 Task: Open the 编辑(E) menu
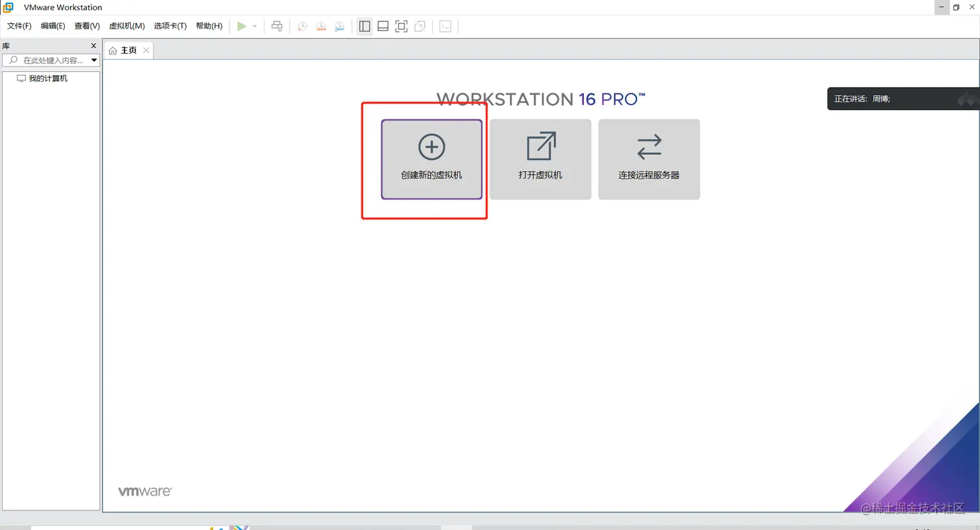click(53, 26)
